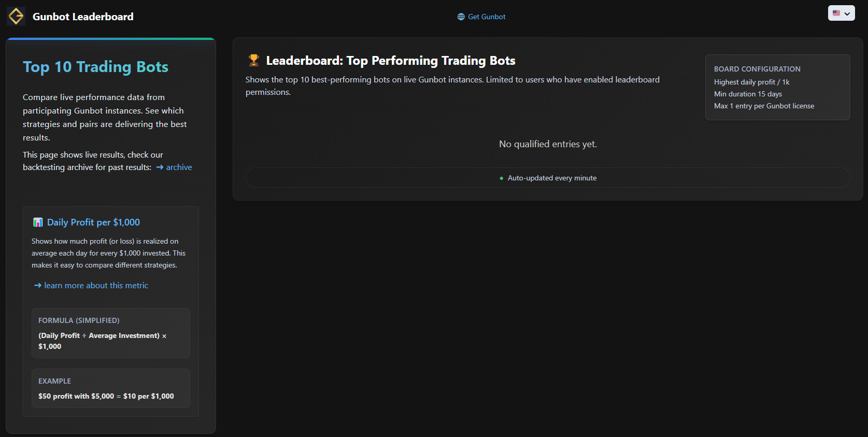Click the Auto-updated every minute status bar
Screen dimensions: 868x437
tap(548, 178)
